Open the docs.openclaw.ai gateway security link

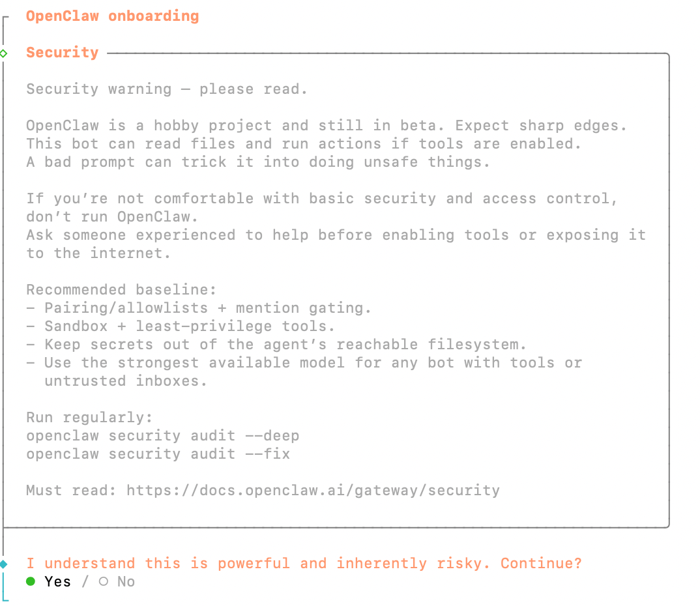click(x=313, y=491)
